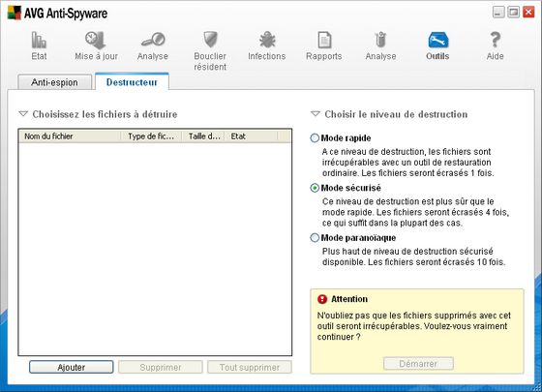Switch to the Anti-espion tab

54,82
